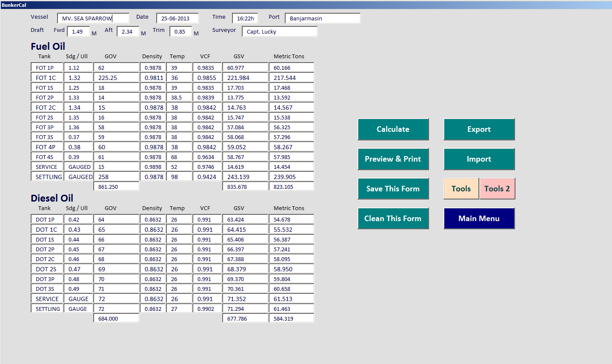
Task: Click the DOT 3P GOV cell 70
Action: [117, 279]
